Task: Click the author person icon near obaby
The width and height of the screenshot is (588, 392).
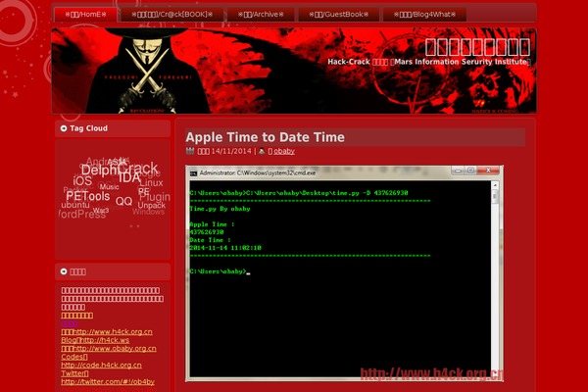Action: pos(262,151)
